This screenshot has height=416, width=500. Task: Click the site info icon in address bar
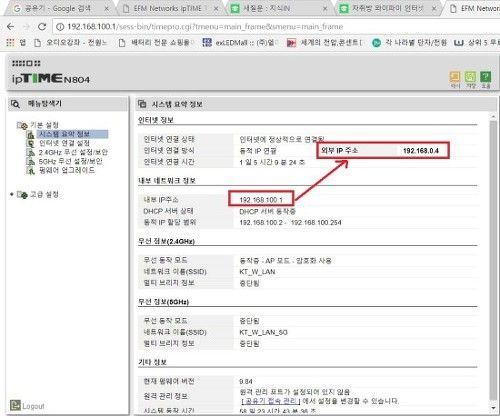point(60,27)
